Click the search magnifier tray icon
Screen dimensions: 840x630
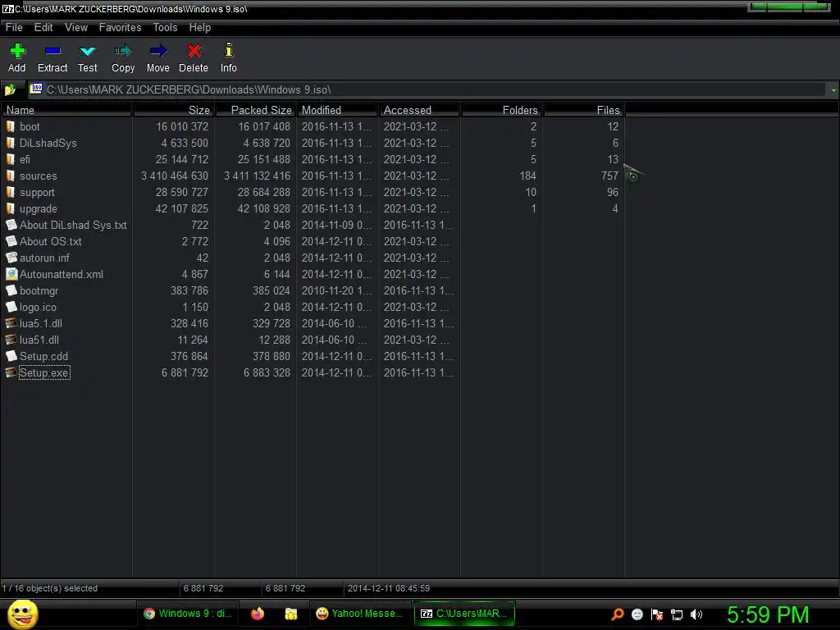click(618, 614)
